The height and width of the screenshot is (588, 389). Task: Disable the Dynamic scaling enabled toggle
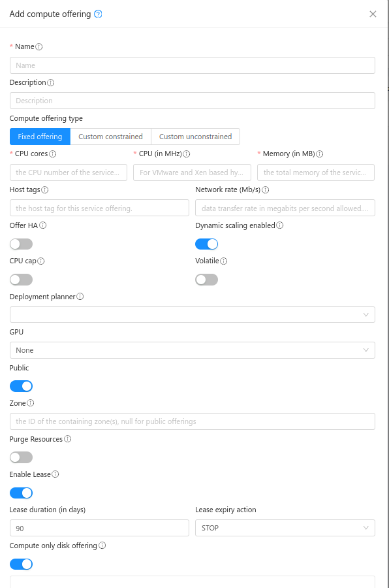click(206, 244)
